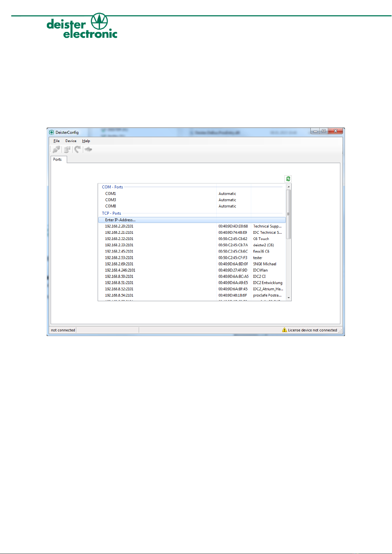Refresh the port list with green icon
392x554 pixels.
click(288, 179)
